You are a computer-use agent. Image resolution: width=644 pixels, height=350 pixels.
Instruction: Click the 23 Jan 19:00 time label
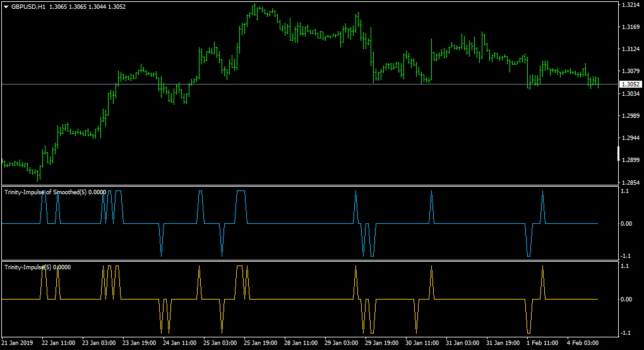point(140,342)
